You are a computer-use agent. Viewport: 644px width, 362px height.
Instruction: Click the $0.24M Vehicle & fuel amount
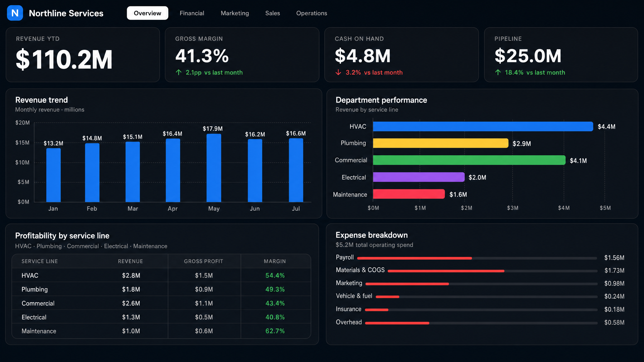(x=614, y=296)
